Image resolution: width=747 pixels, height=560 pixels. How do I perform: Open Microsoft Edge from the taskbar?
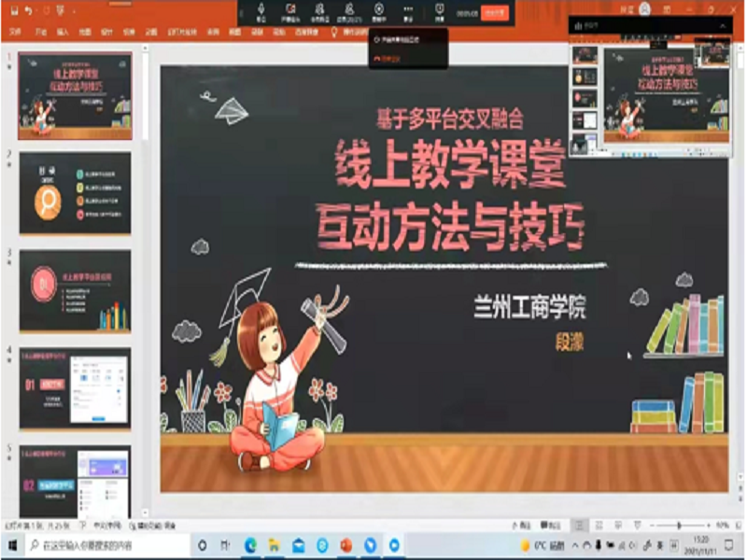coord(250,544)
